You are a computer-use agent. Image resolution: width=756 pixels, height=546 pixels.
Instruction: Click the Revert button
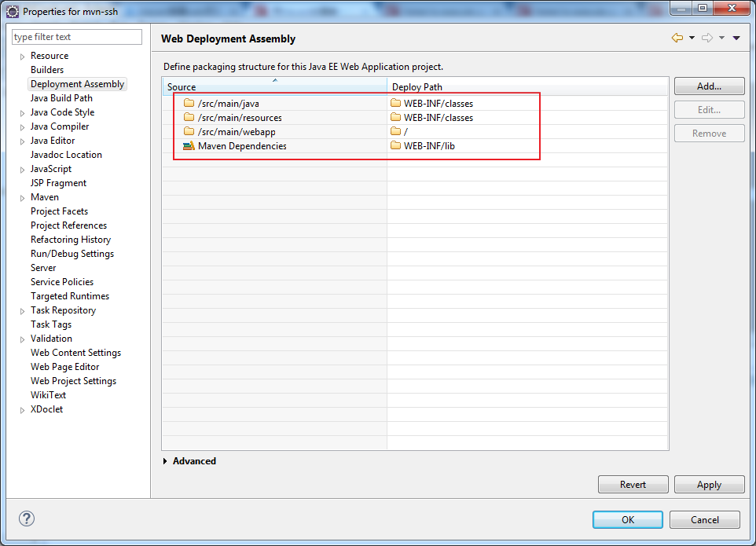click(633, 484)
